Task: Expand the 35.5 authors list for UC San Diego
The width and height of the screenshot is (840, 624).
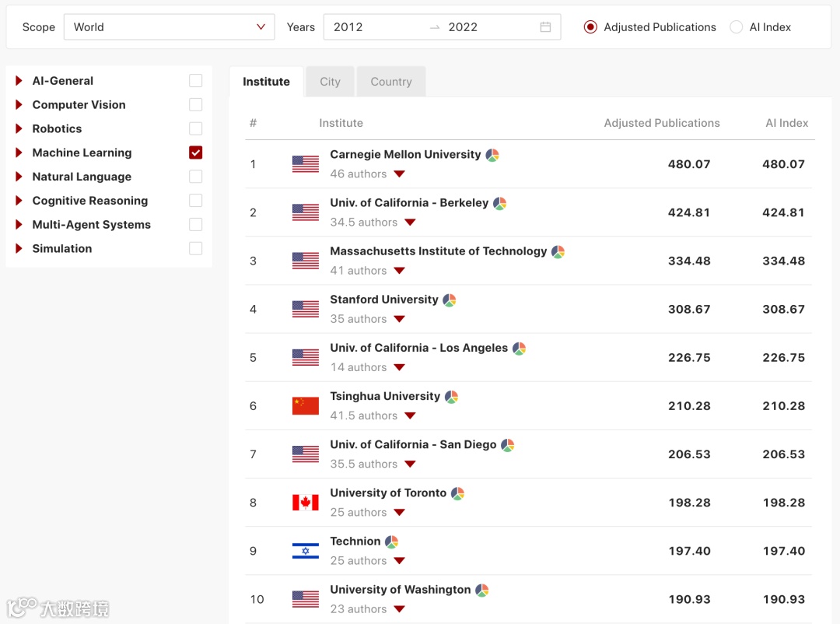Action: click(411, 464)
